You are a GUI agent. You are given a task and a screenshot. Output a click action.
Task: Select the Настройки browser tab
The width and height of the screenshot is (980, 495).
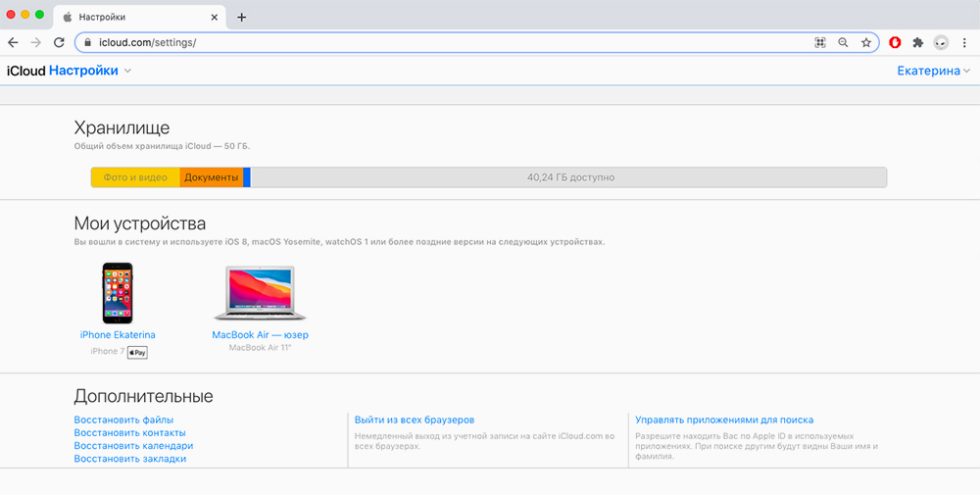[x=139, y=18]
